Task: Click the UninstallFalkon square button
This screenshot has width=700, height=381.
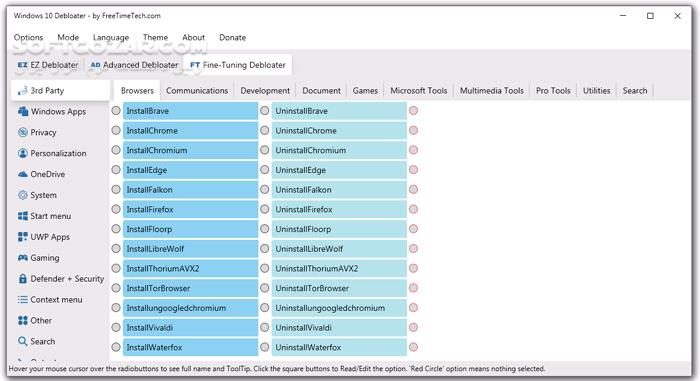Action: [x=339, y=189]
